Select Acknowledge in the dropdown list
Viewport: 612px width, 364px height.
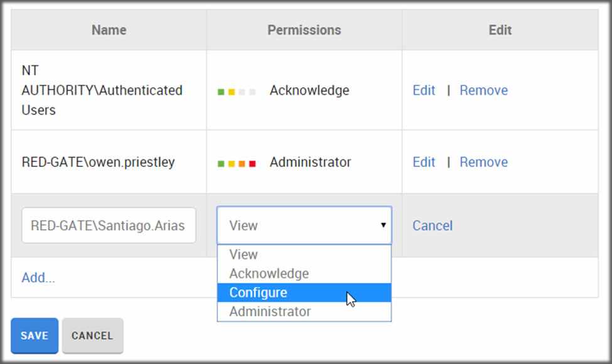[x=269, y=274]
